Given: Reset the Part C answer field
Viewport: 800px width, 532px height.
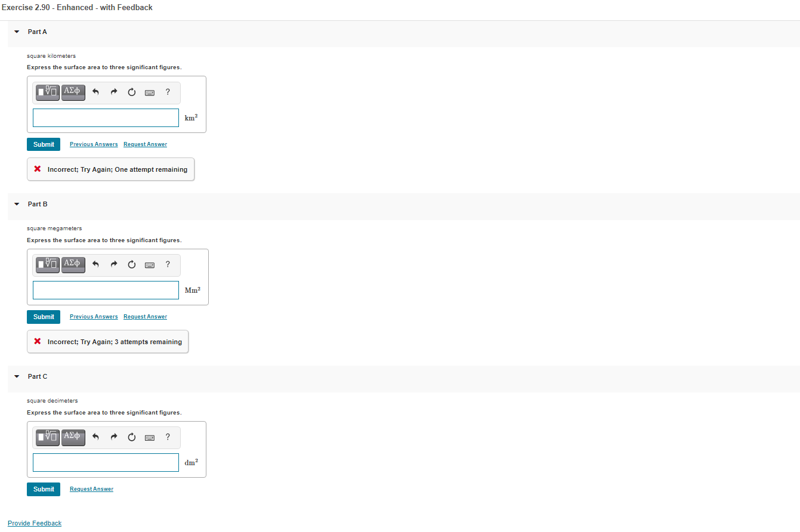Looking at the screenshot, I should coord(131,437).
